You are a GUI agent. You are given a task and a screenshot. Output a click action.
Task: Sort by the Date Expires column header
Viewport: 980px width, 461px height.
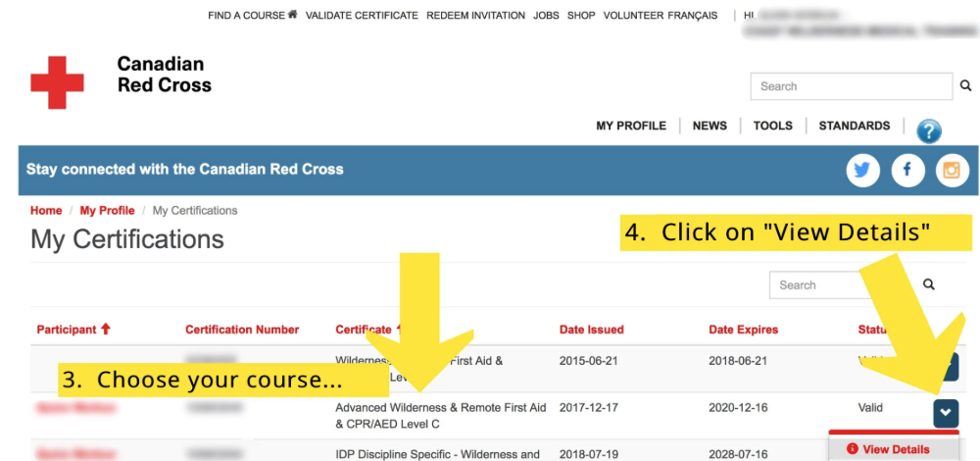743,330
